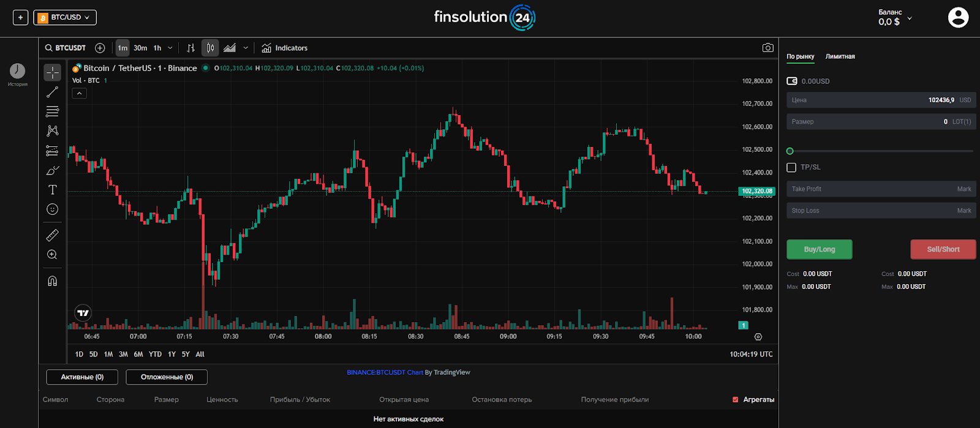Viewport: 980px width, 428px height.
Task: Switch to the По рынку order tab
Action: point(801,56)
